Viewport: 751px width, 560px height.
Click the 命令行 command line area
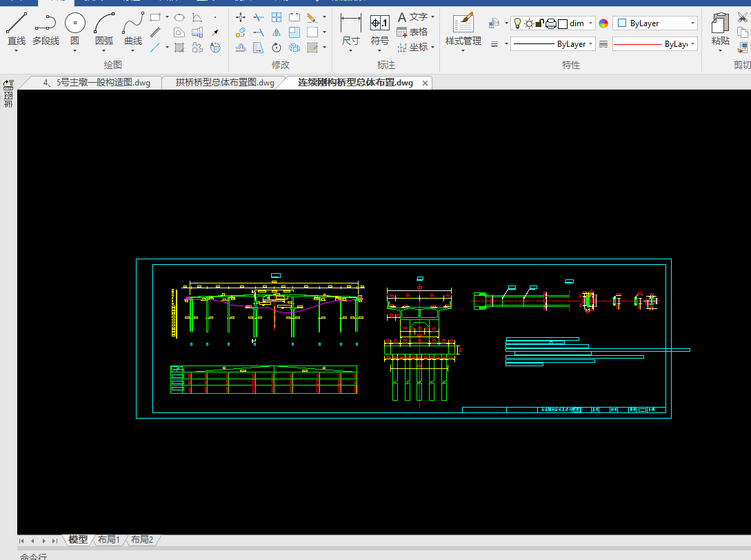coord(33,557)
